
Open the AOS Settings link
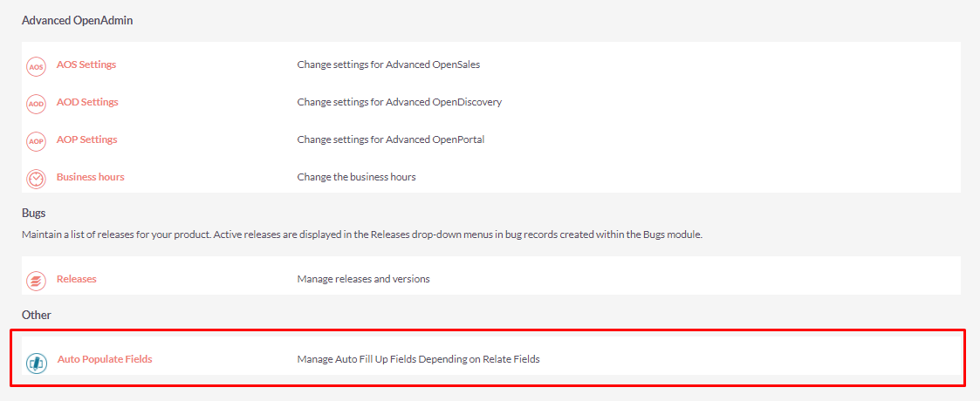[x=86, y=65]
